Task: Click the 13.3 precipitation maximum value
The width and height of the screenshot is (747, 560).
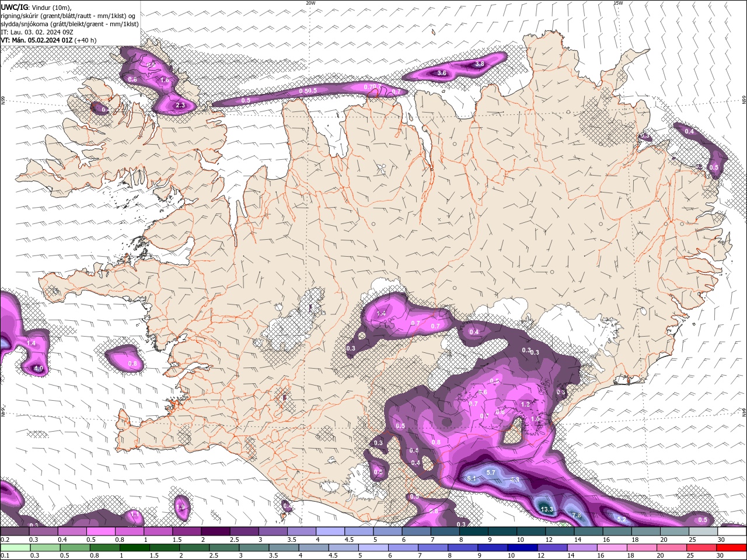Action: (547, 509)
